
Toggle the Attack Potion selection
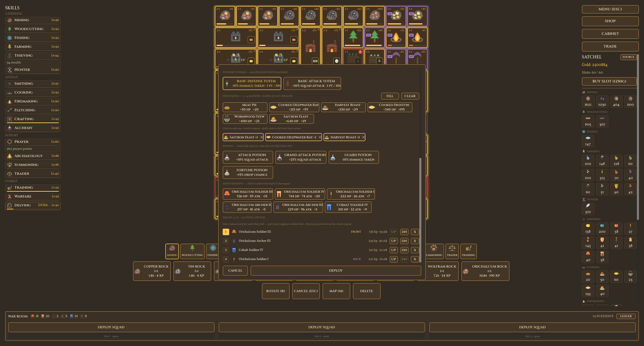click(248, 157)
